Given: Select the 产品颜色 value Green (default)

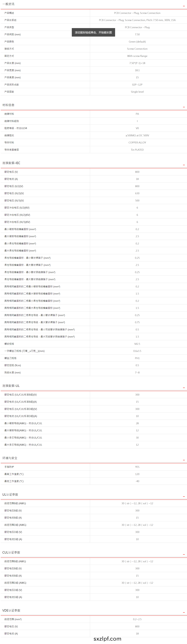Looking at the screenshot, I should pos(137,42).
